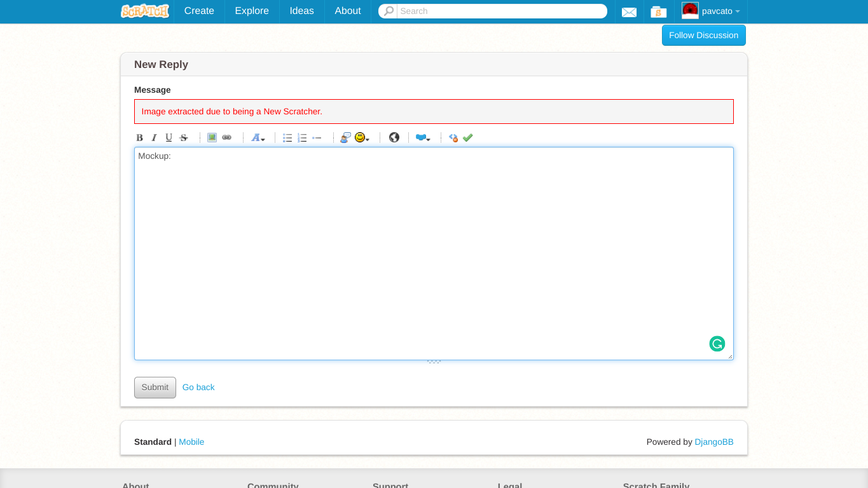868x488 pixels.
Task: Toggle bold formatting in the editor toolbar
Action: [140, 138]
